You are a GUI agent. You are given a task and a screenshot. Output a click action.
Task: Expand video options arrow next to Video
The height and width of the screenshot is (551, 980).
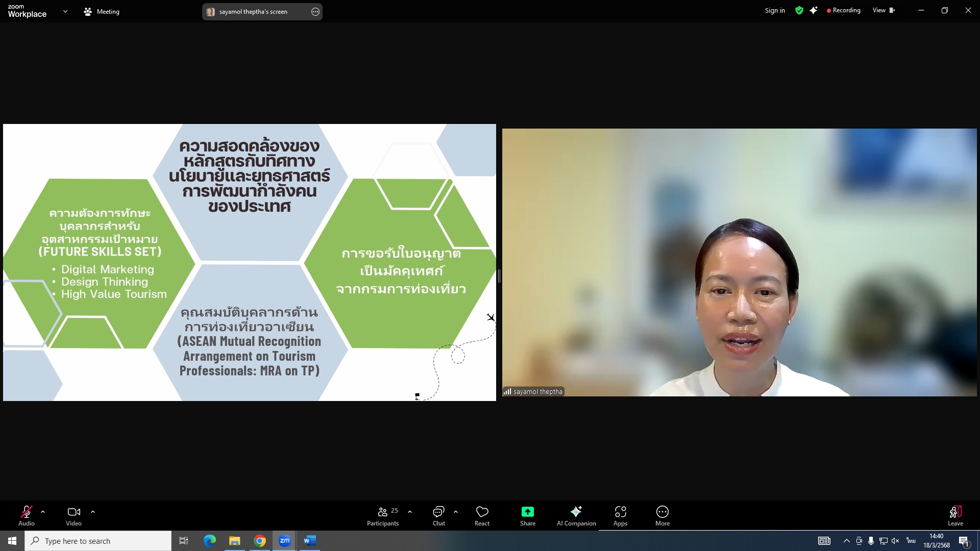(x=93, y=511)
